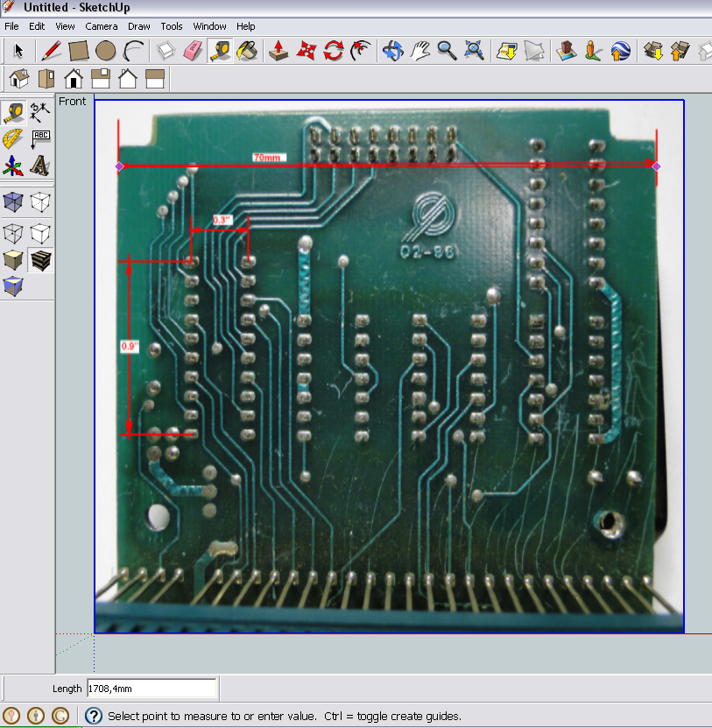Open the Draw menu
The width and height of the screenshot is (712, 728).
138,26
